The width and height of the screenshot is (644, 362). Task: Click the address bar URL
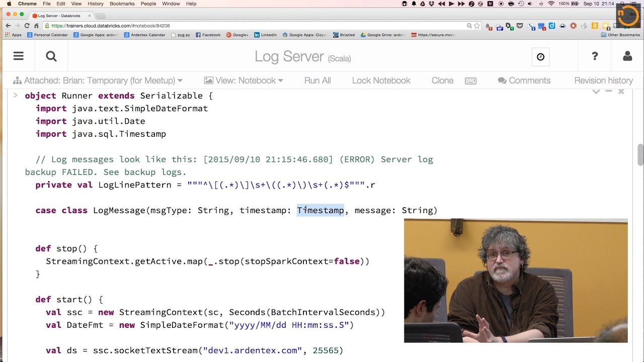(x=110, y=26)
